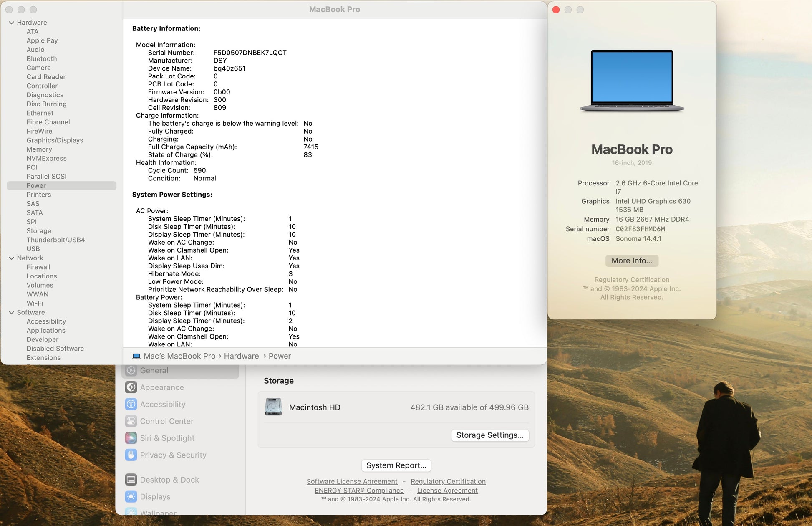The image size is (812, 526).
Task: Open Storage Settings... button
Action: click(x=489, y=435)
